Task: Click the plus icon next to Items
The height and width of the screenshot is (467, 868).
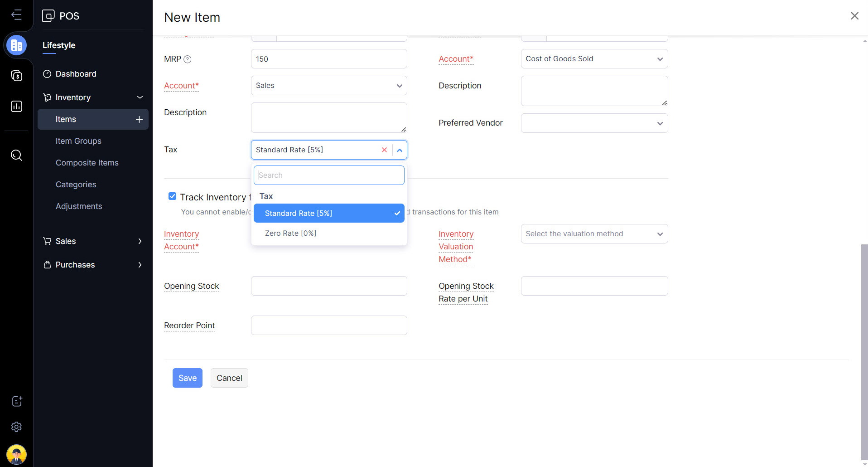Action: pos(139,119)
